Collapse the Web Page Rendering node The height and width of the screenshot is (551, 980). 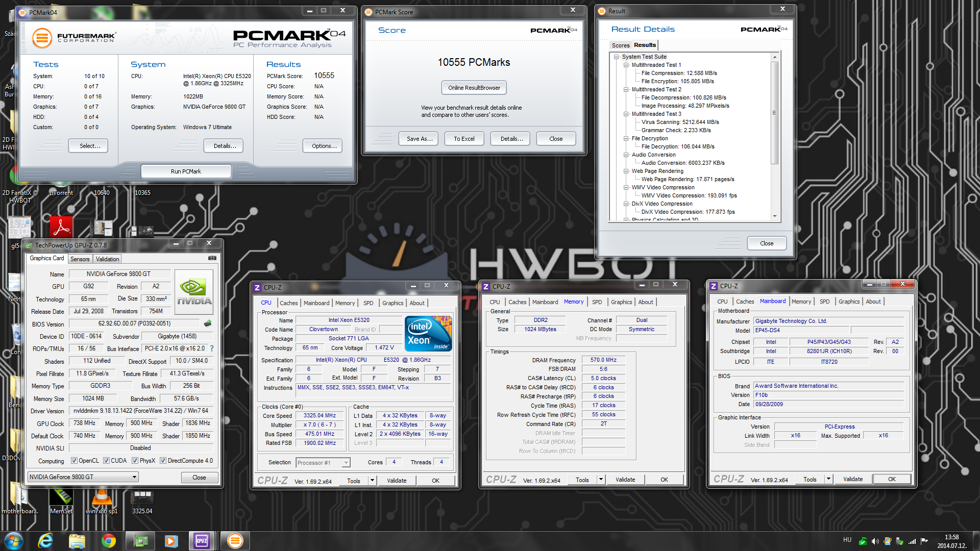click(x=626, y=171)
